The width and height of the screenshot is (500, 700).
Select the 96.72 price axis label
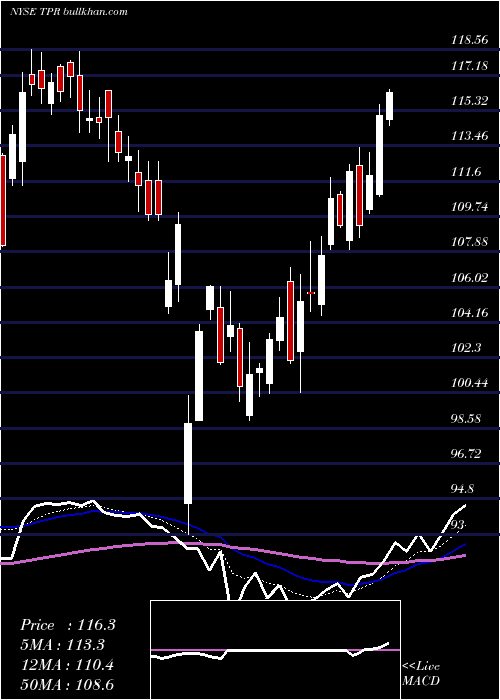pos(467,454)
